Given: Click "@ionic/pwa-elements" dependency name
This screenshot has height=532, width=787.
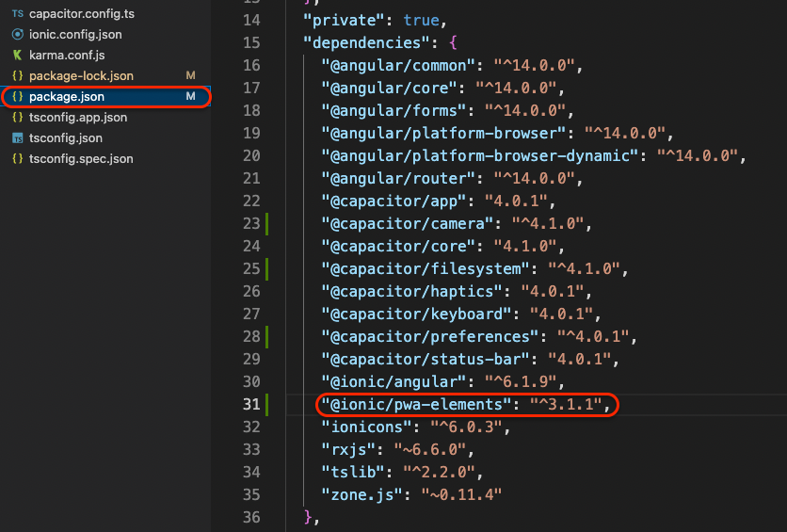Looking at the screenshot, I should point(417,404).
